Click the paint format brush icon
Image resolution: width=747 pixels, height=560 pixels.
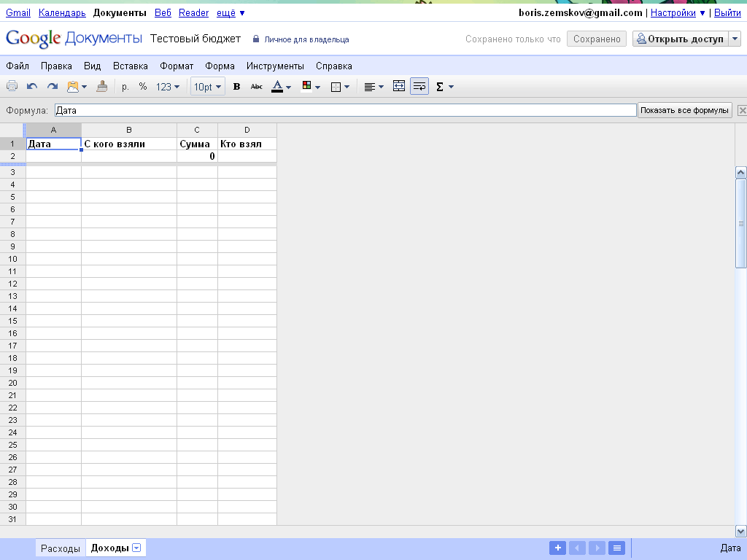click(102, 87)
